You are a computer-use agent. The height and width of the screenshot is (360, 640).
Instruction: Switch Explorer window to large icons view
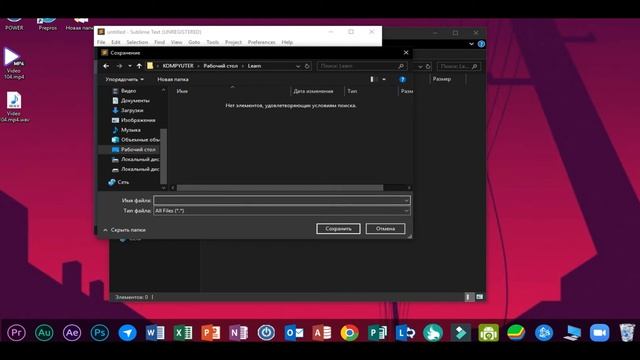480,297
